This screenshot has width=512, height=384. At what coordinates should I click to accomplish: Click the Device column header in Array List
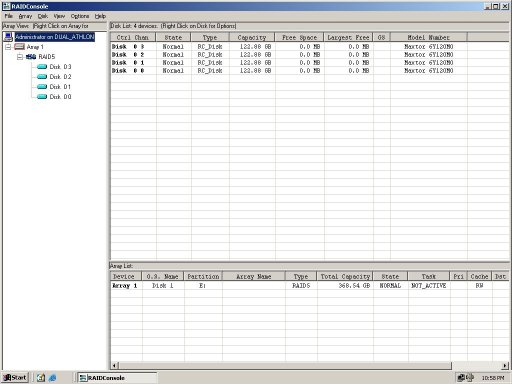coord(126,276)
